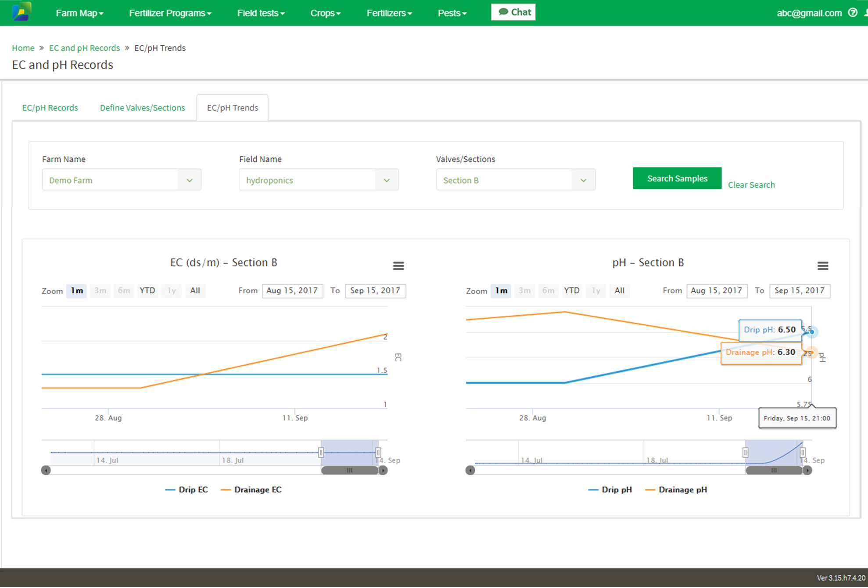Open the pH chart hamburger export menu
The image size is (868, 588).
823,266
